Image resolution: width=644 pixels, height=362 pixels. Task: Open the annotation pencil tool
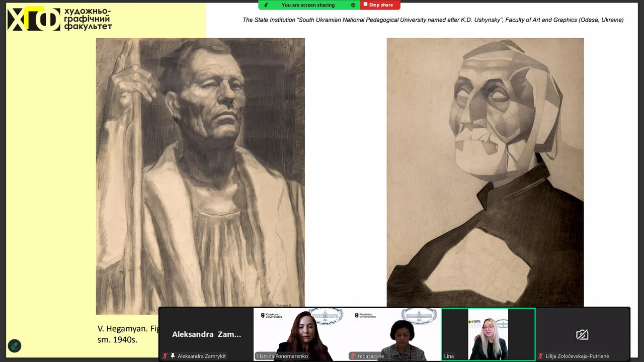[15, 346]
